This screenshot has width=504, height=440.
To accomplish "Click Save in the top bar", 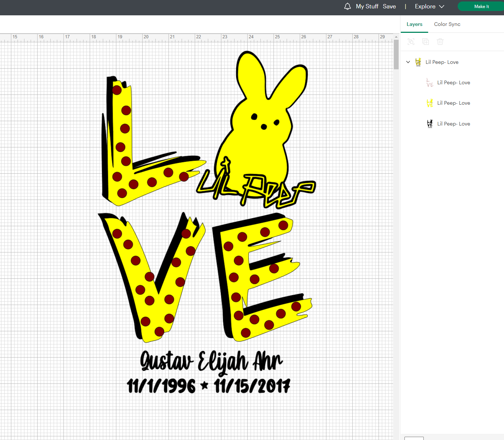I will 389,6.
